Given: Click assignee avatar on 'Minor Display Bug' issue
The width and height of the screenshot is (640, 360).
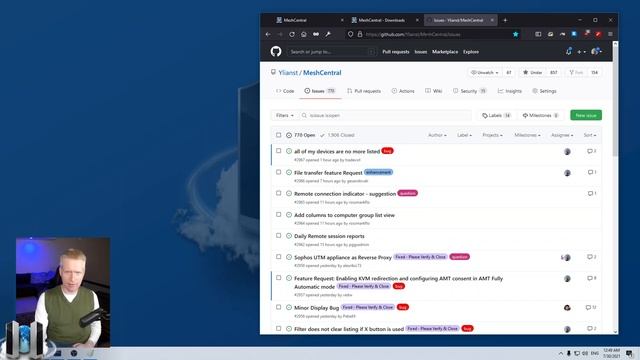Looking at the screenshot, I should click(x=567, y=308).
